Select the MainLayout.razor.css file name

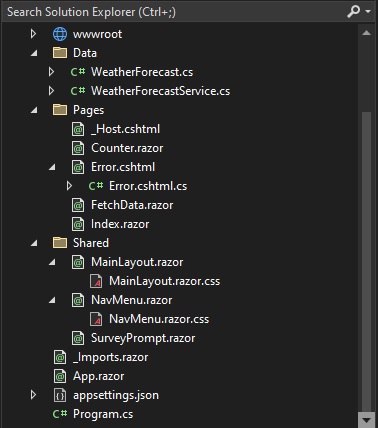pyautogui.click(x=165, y=281)
